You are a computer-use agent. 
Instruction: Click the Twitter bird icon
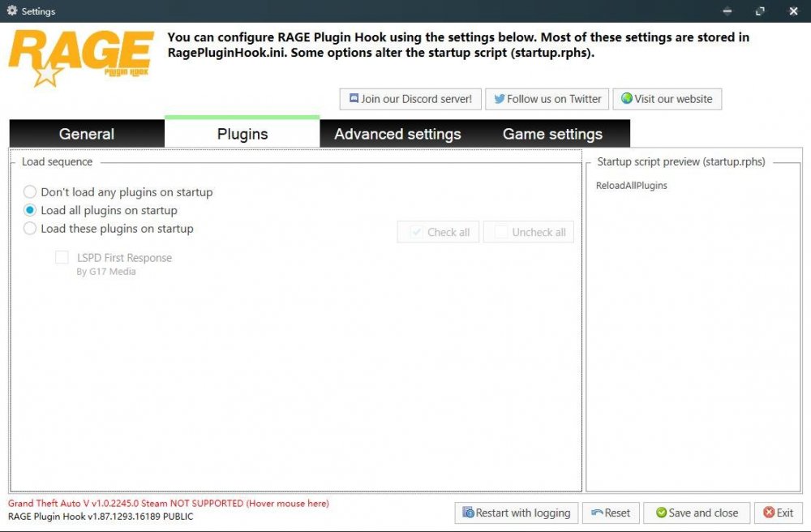(499, 99)
